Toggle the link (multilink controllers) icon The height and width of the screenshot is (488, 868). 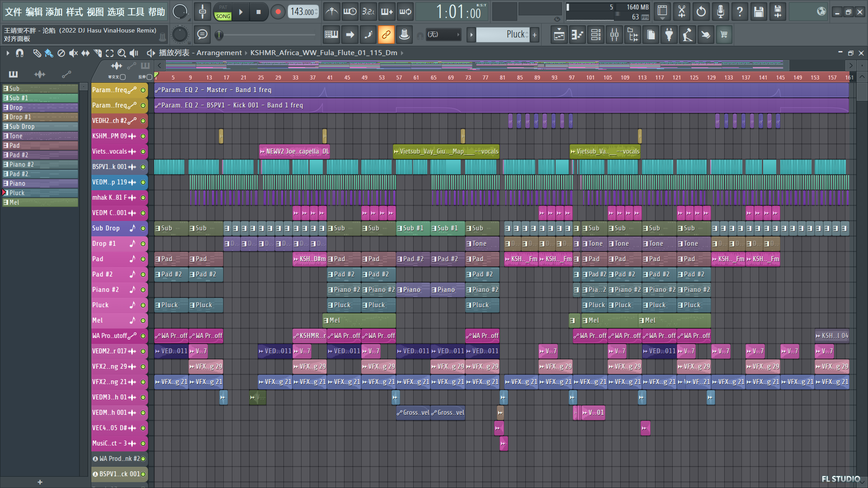point(386,34)
